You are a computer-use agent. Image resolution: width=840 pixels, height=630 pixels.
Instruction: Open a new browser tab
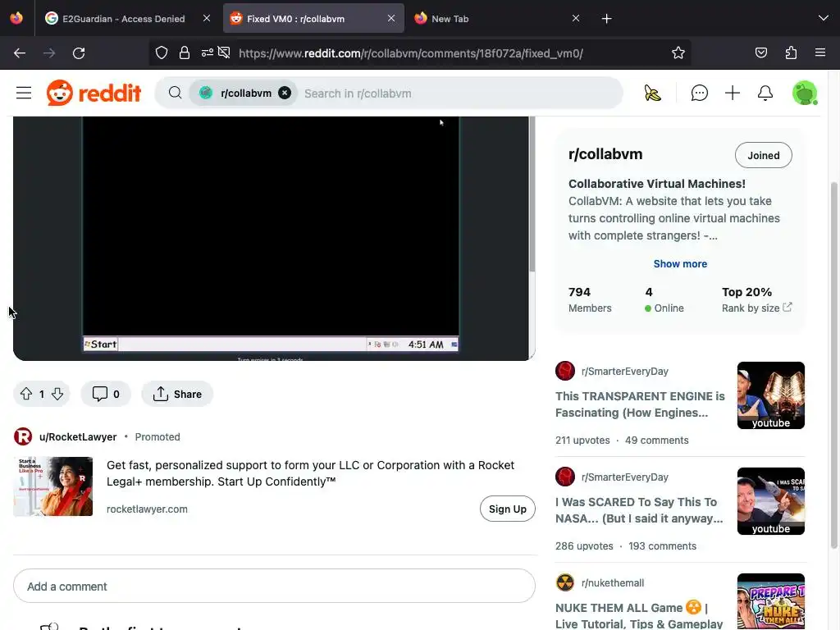pos(606,19)
